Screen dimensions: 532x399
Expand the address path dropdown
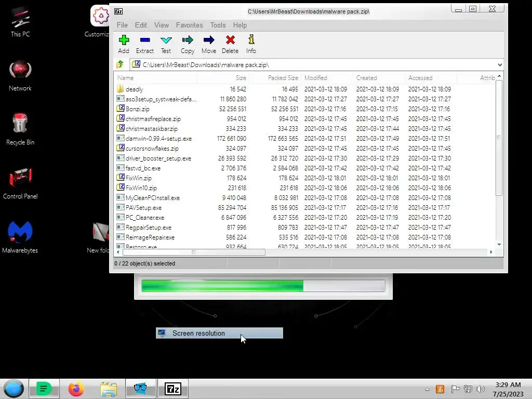tap(499, 64)
